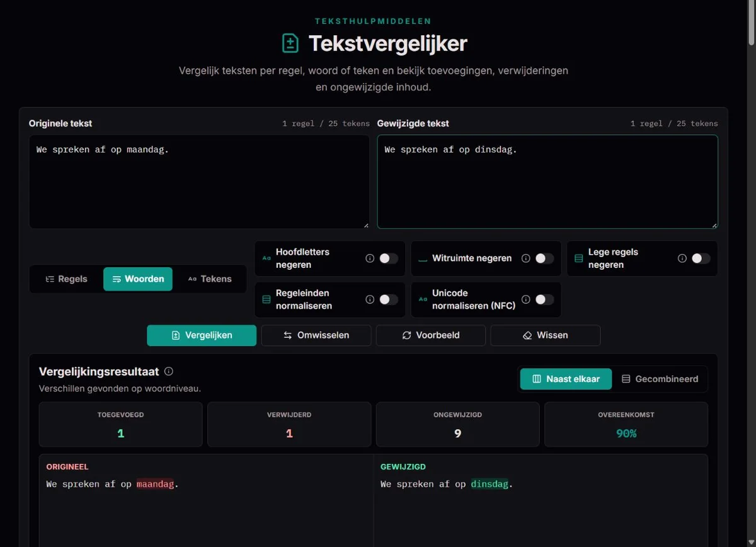The width and height of the screenshot is (756, 547).
Task: Click into the Gewijzigde tekst input area
Action: point(547,181)
